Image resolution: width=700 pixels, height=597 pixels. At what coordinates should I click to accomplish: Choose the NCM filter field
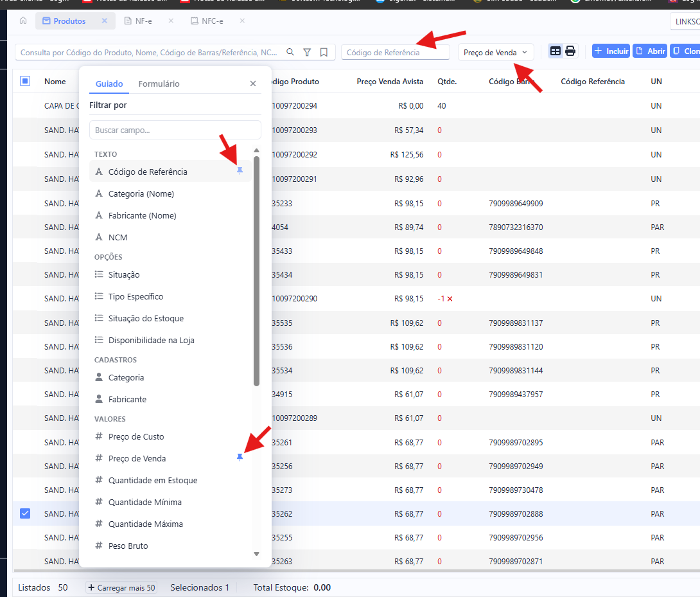coord(170,237)
